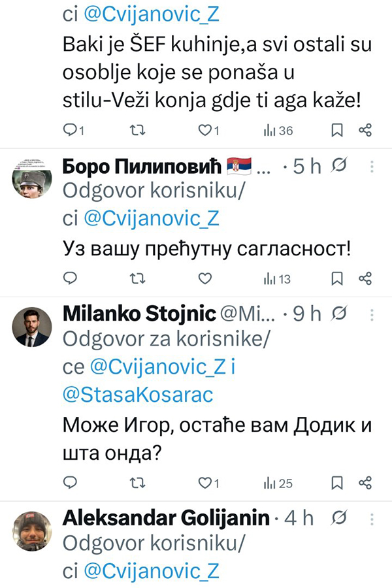
Task: Open more options on Aleksandar Golijanin's tweet
Action: [x=372, y=519]
